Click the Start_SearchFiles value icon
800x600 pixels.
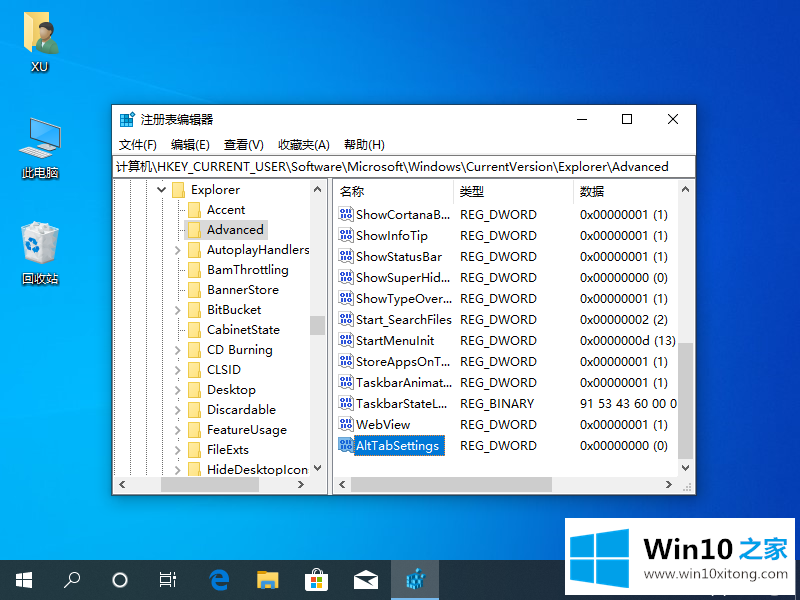click(x=345, y=319)
